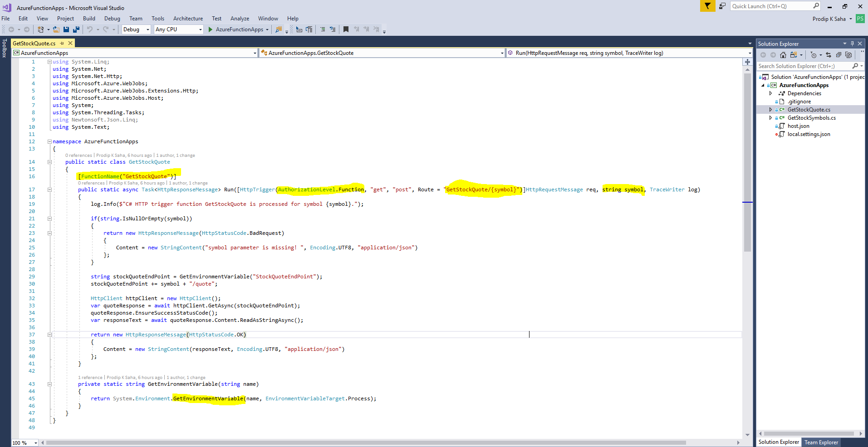Start debugging with the green play icon
Image resolution: width=868 pixels, height=447 pixels.
pos(211,29)
